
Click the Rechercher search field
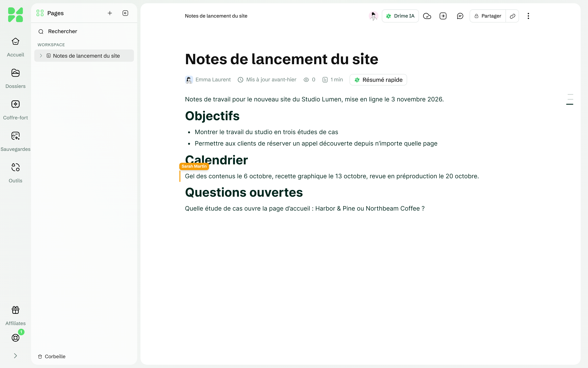click(84, 31)
